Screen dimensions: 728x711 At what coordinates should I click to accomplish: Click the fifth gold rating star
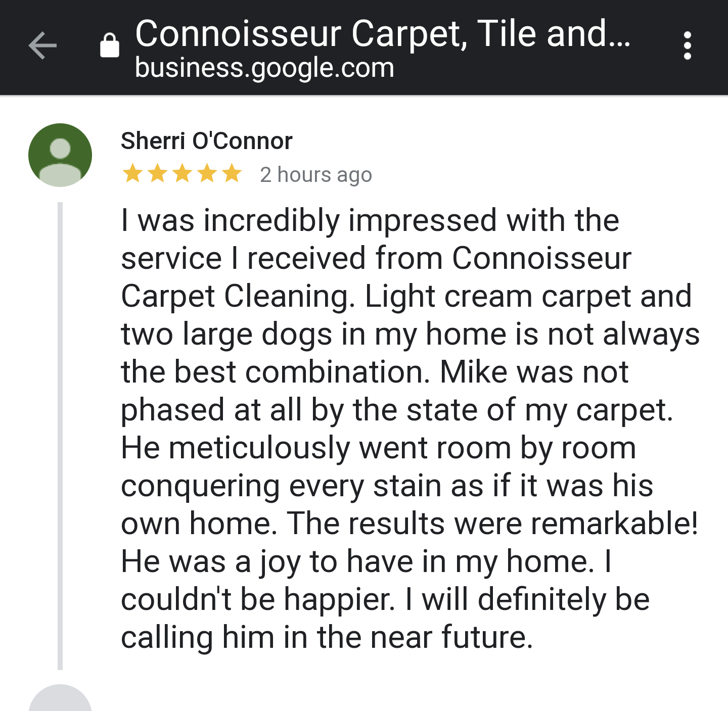232,173
